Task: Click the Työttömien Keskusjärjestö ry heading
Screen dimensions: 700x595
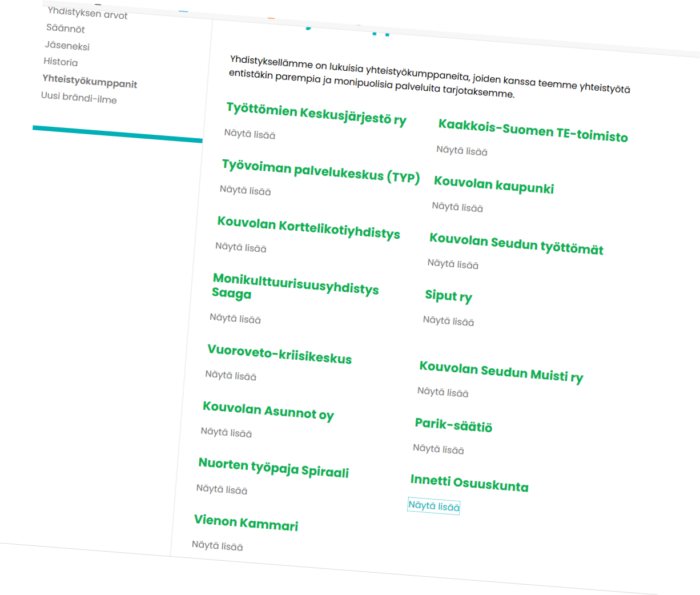Action: click(x=316, y=113)
